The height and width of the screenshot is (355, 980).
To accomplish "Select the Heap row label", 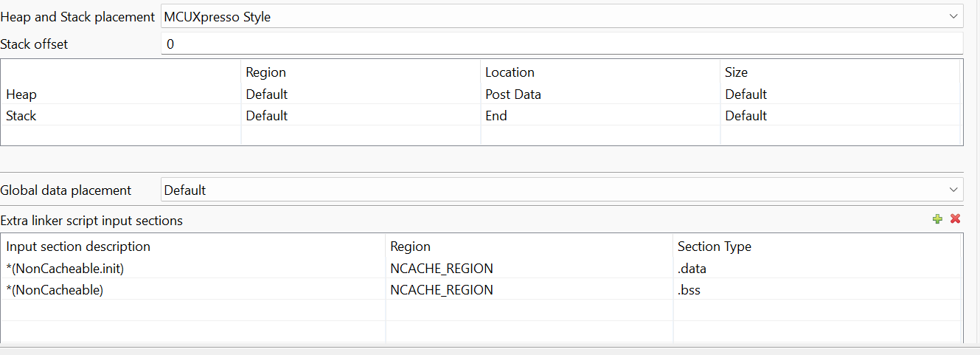I will click(x=21, y=94).
